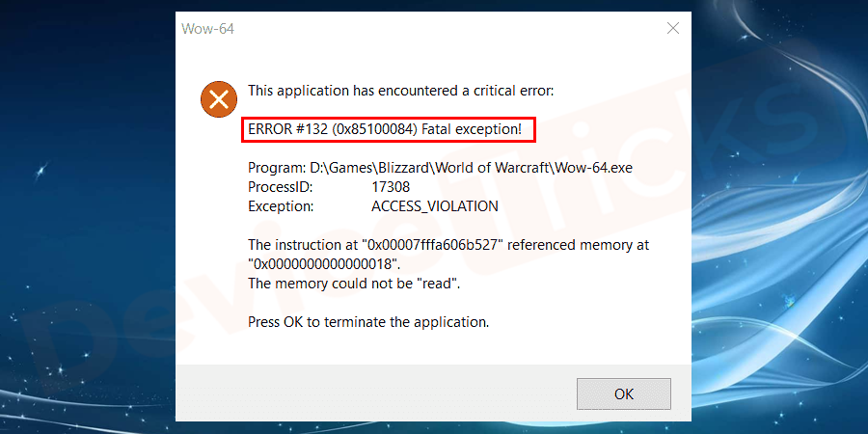The width and height of the screenshot is (868, 434).
Task: Click the Wow-64.exe filename in path
Action: [x=594, y=168]
